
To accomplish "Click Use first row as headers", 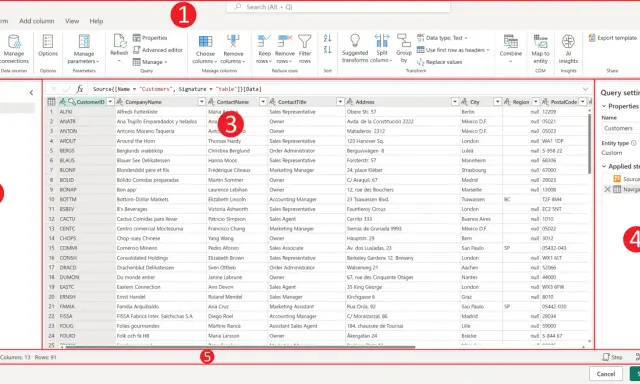I will point(453,50).
